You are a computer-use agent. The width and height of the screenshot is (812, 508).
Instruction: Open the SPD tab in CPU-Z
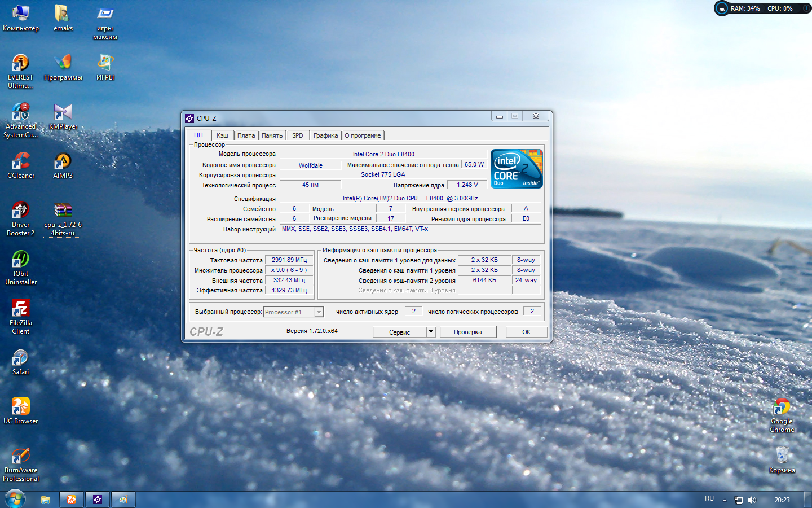point(297,135)
